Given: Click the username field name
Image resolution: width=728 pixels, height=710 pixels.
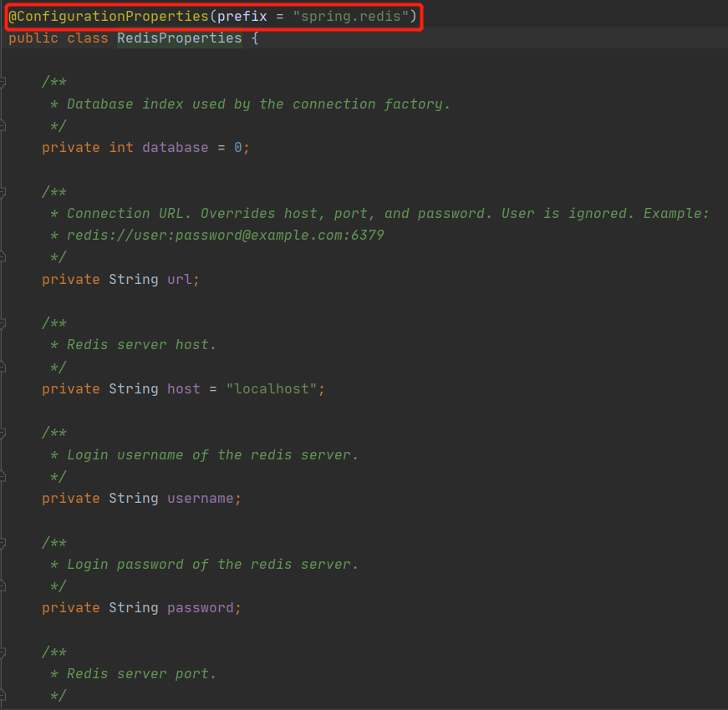Looking at the screenshot, I should click(x=200, y=499).
